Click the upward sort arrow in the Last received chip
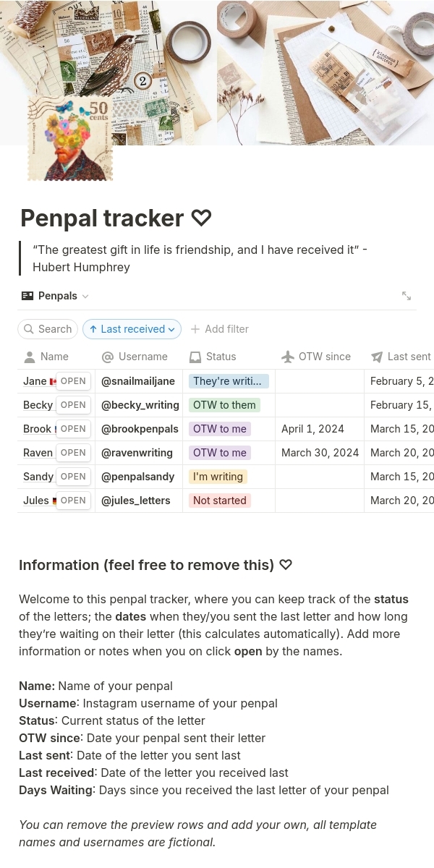 pyautogui.click(x=94, y=329)
